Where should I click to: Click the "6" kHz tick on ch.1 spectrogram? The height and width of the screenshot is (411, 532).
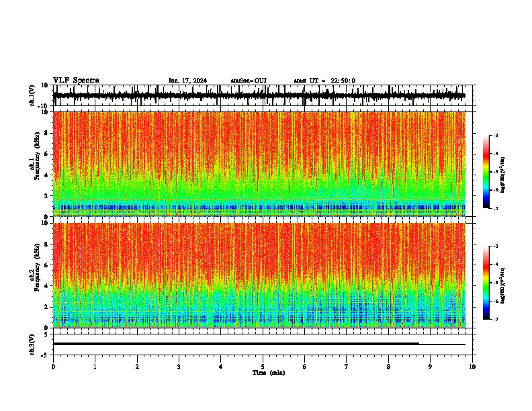46,154
